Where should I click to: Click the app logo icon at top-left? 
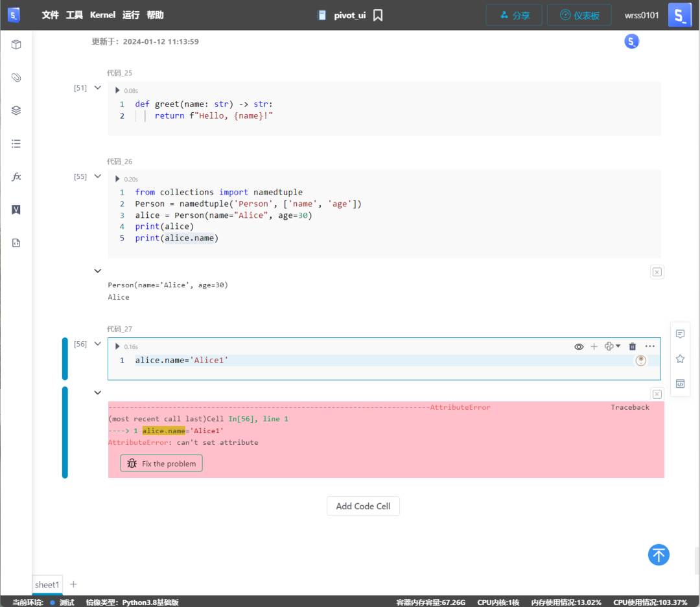(14, 15)
